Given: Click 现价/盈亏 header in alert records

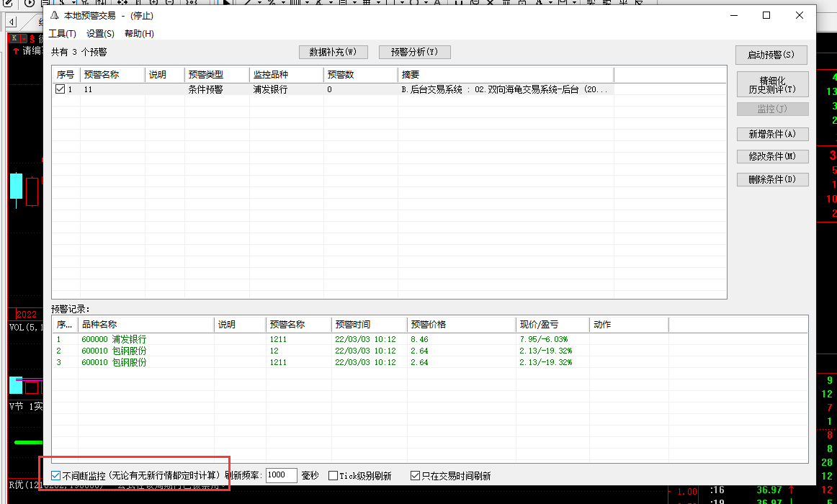Looking at the screenshot, I should (x=552, y=324).
